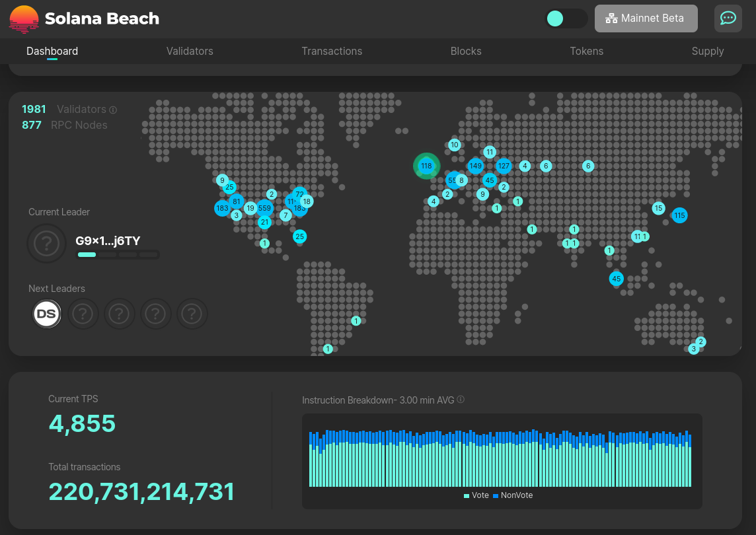Switch to the Tokens tab
Viewport: 756px width, 535px height.
pos(587,51)
